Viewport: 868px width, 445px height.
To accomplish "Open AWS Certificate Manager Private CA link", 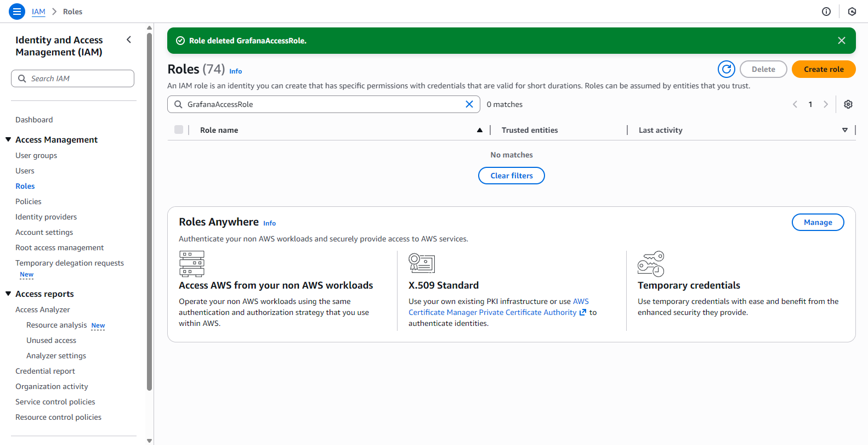I will tap(498, 307).
